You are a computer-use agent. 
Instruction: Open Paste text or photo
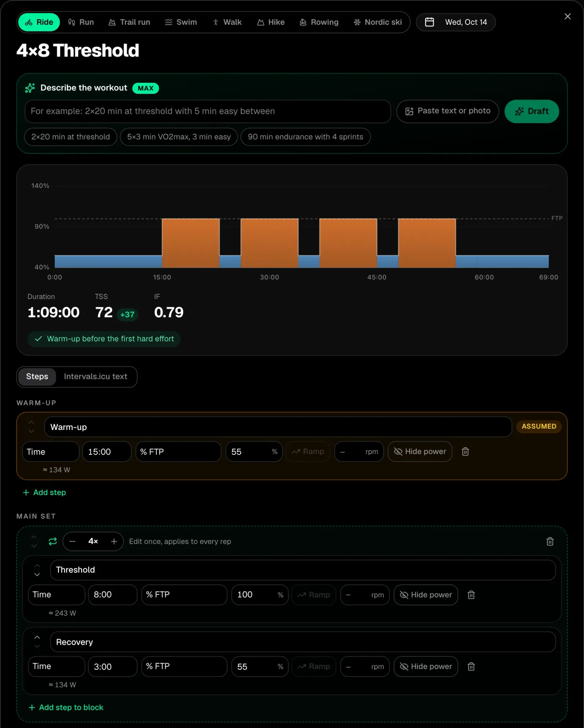(x=447, y=111)
